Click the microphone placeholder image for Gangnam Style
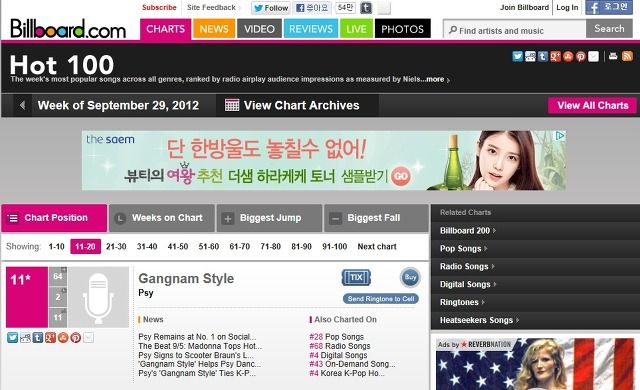Image resolution: width=640 pixels, height=390 pixels. tap(98, 297)
